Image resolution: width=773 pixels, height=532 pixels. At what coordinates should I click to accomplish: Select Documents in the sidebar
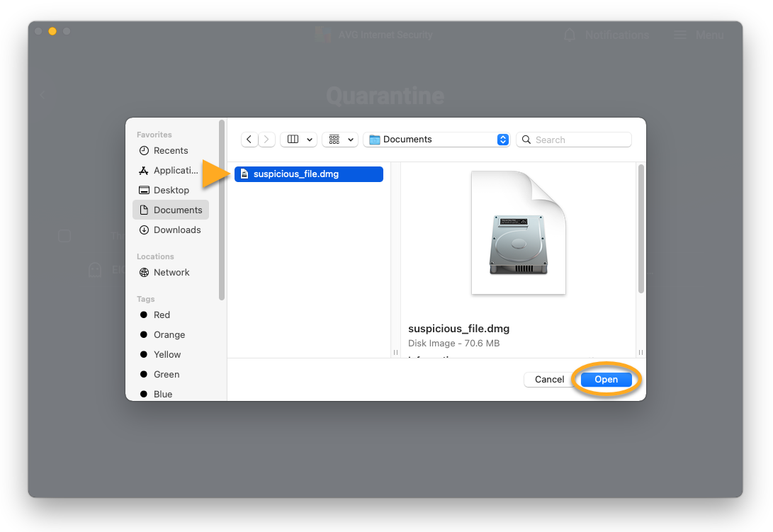[x=171, y=210]
